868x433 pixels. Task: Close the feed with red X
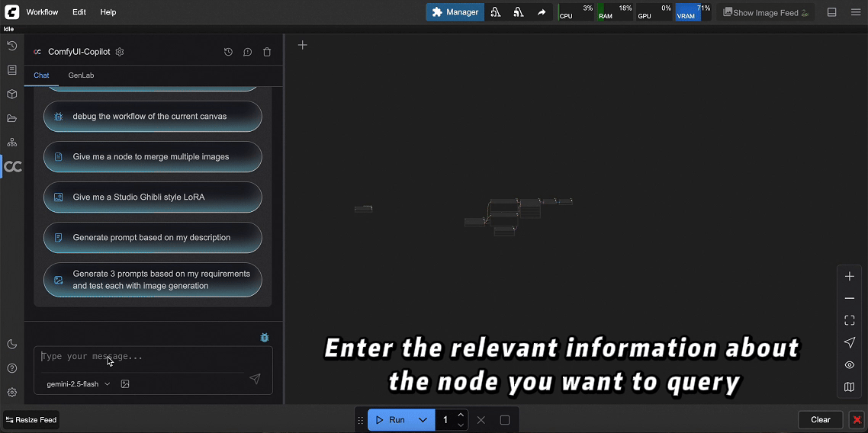[x=857, y=420]
